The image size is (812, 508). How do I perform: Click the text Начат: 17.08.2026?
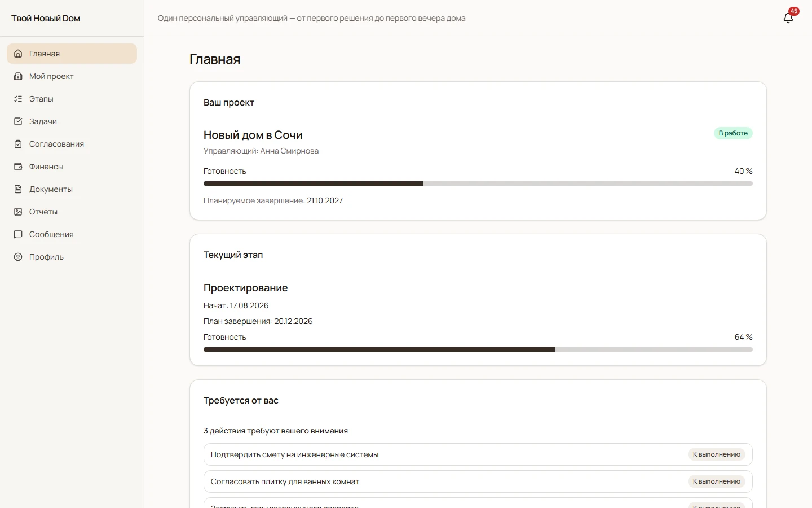click(236, 305)
